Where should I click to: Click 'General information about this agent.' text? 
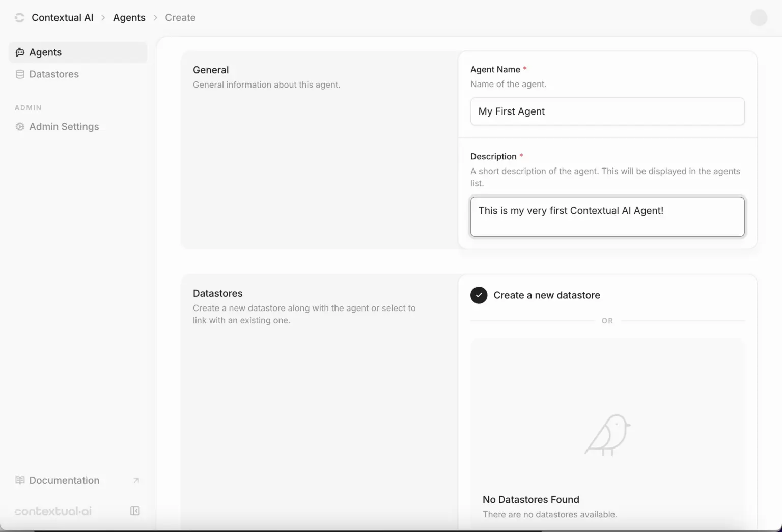pos(266,85)
